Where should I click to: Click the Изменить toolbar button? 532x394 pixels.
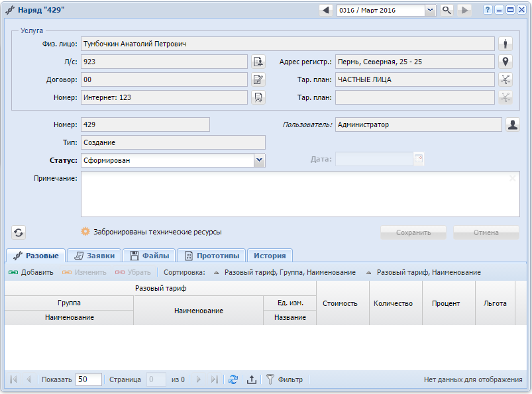(x=84, y=272)
